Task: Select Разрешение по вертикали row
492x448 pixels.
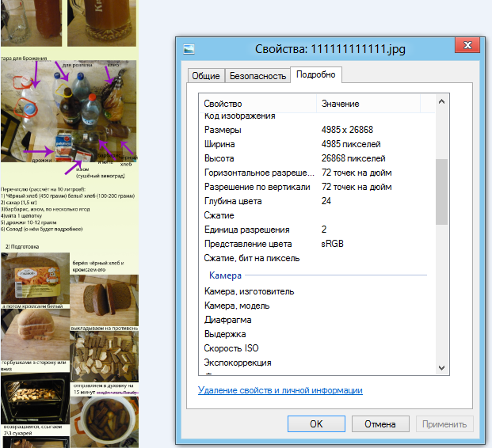Action: point(317,187)
